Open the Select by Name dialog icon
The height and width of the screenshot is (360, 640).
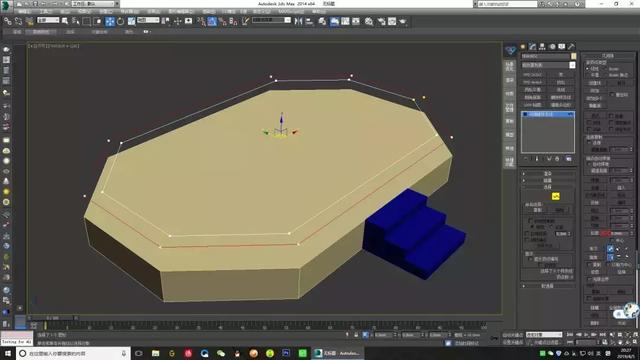76,21
